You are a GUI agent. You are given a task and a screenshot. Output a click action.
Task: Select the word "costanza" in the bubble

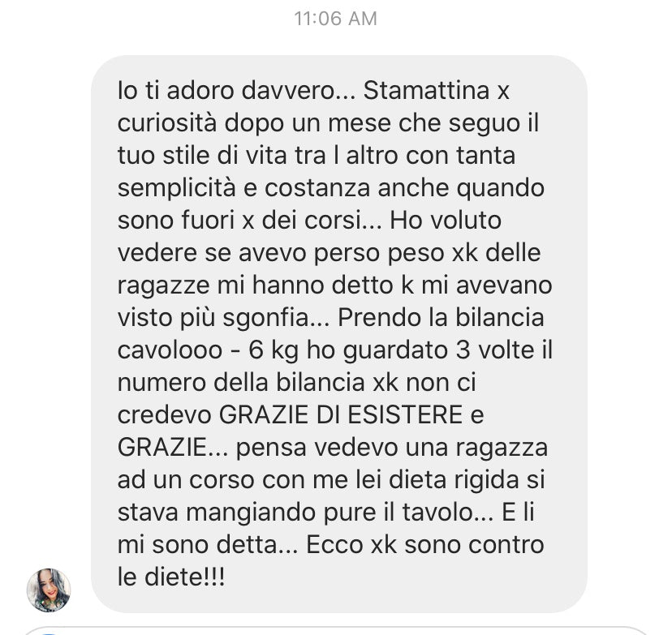pyautogui.click(x=317, y=188)
